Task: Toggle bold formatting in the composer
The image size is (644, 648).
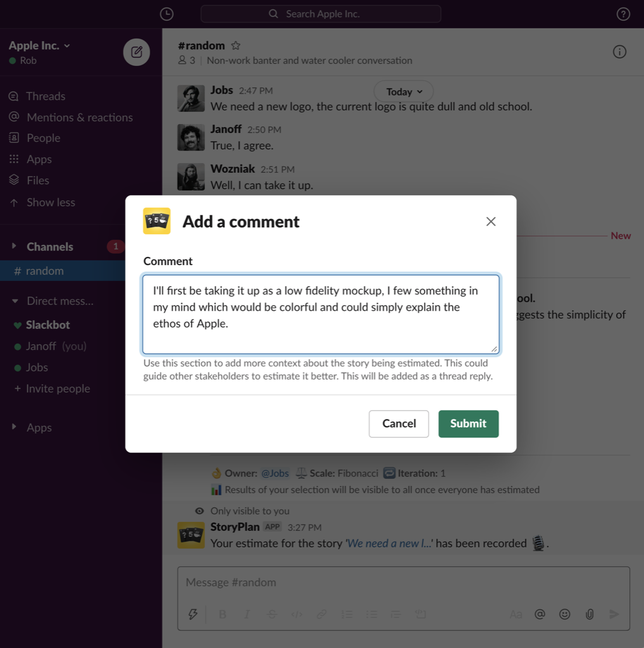Action: pyautogui.click(x=222, y=614)
